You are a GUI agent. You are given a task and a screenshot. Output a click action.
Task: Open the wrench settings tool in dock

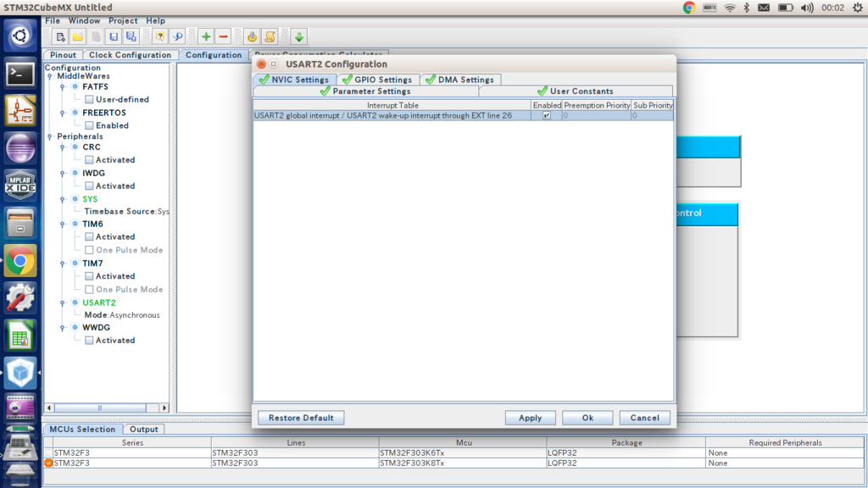(x=20, y=297)
